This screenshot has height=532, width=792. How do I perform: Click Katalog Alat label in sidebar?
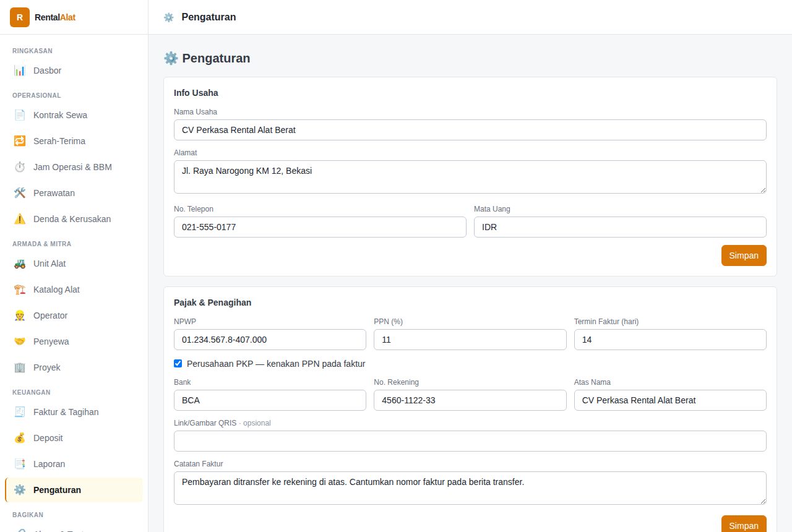(56, 290)
